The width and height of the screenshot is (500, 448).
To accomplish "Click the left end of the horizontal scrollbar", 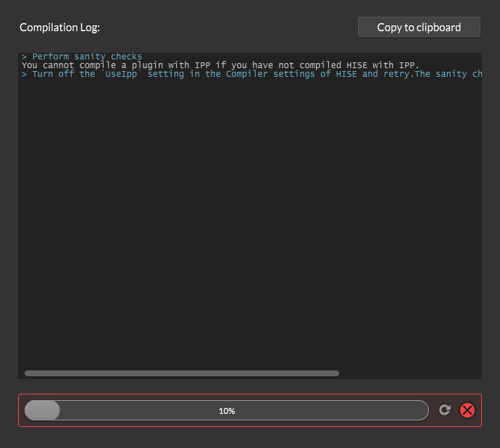I will [x=29, y=373].
